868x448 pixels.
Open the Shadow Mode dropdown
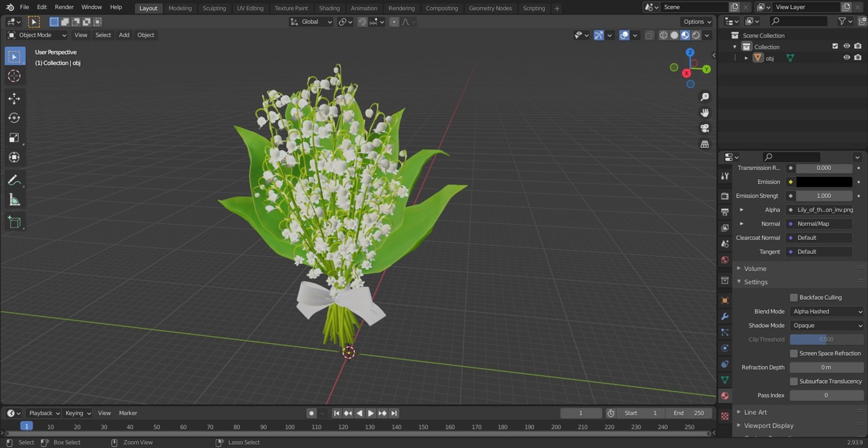point(827,325)
